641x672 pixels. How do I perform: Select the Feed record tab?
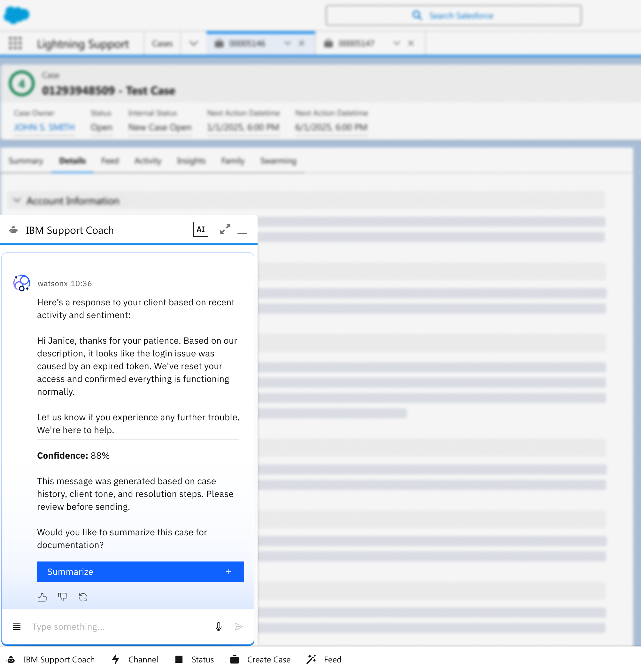pyautogui.click(x=110, y=160)
